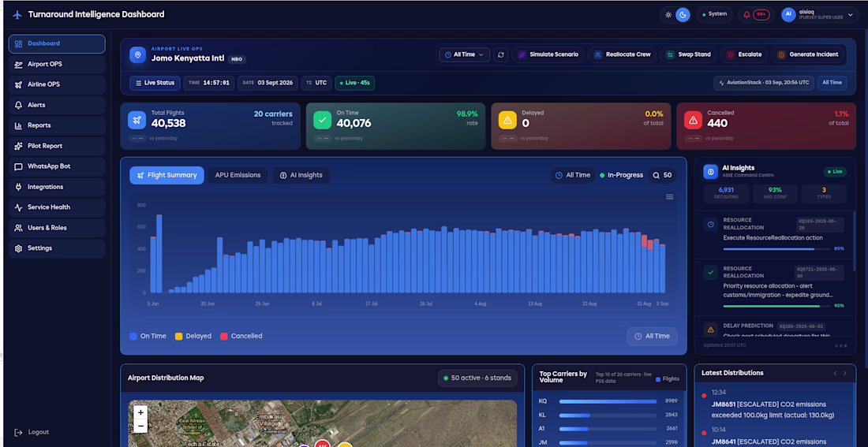Open the aisiaq user profile menu

(819, 14)
